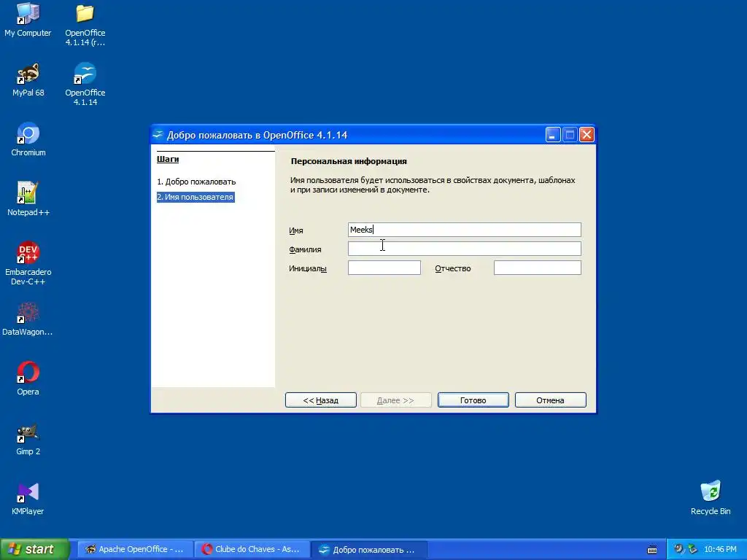Viewport: 747px width, 560px height.
Task: Click the Отмена button
Action: point(550,400)
